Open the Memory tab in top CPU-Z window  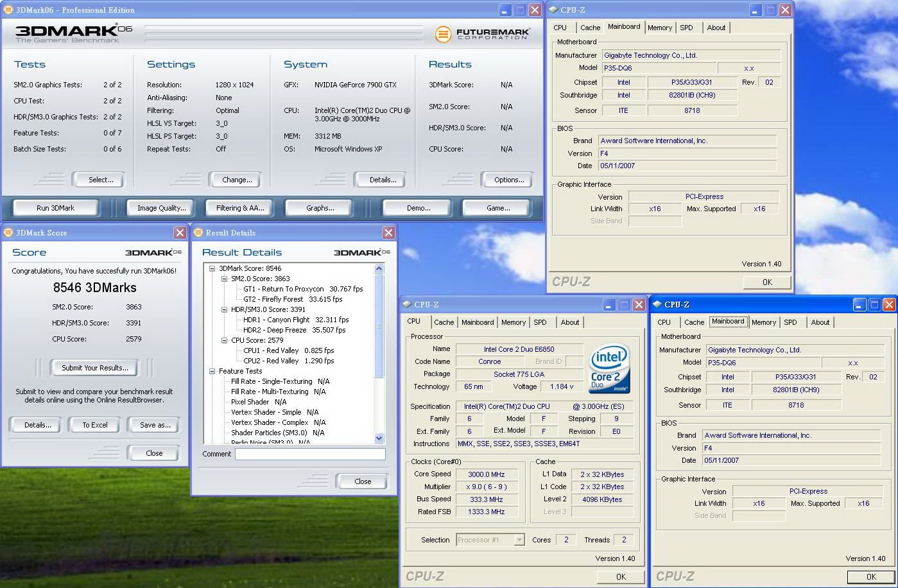659,28
